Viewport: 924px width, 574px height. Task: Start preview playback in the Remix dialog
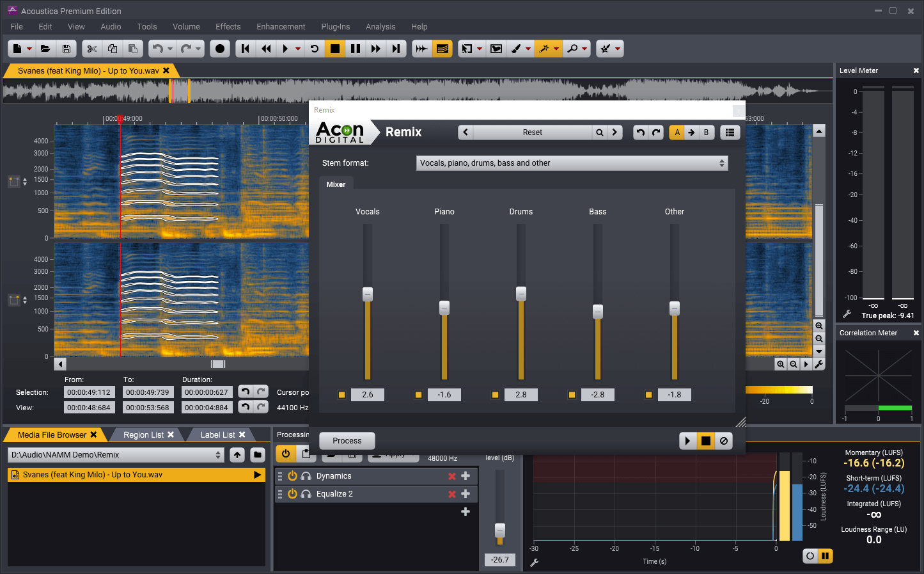687,441
